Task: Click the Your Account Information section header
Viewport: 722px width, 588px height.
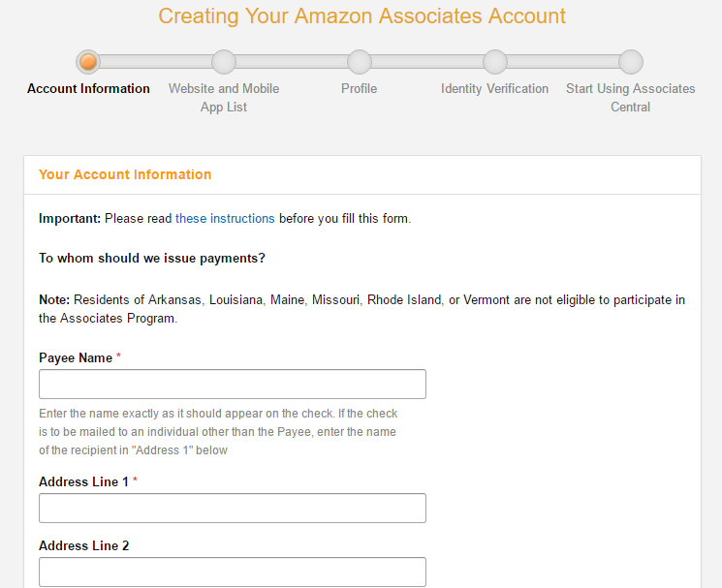Action: click(125, 174)
